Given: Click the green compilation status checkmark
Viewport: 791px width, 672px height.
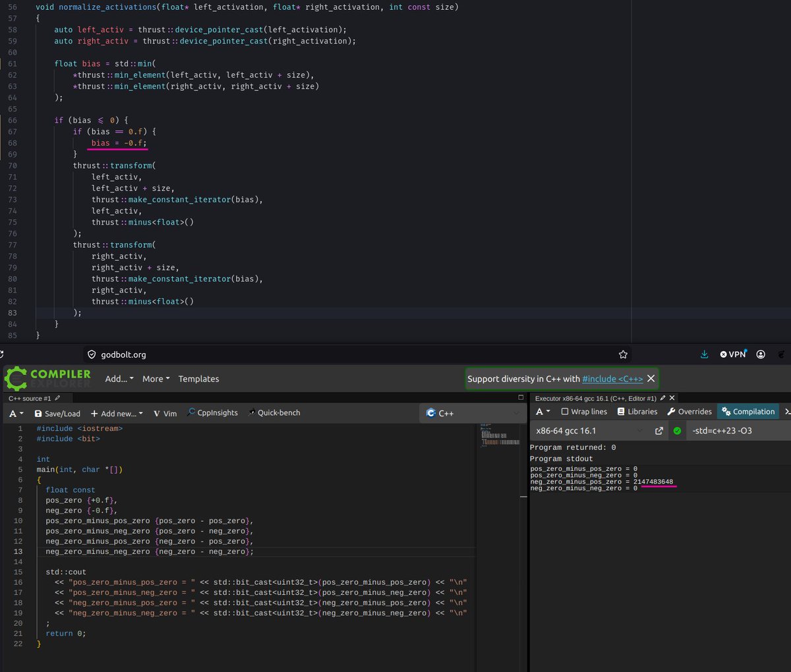Looking at the screenshot, I should point(677,431).
